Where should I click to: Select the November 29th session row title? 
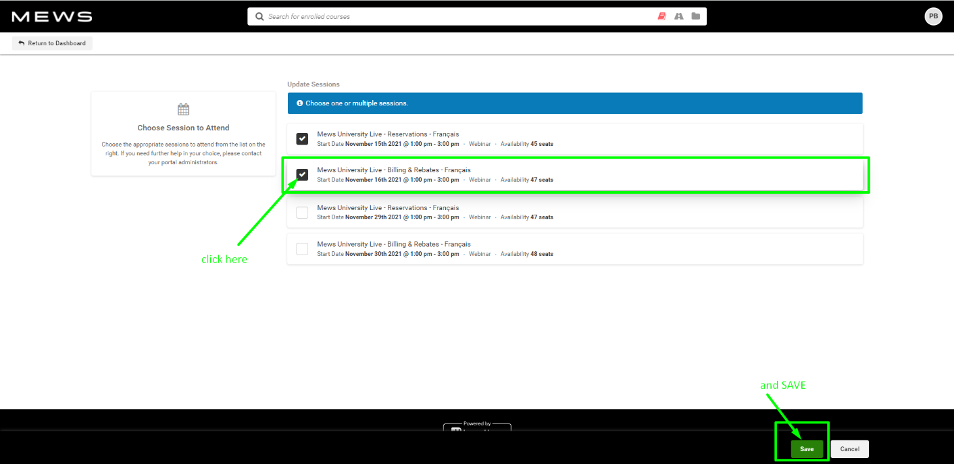(387, 207)
